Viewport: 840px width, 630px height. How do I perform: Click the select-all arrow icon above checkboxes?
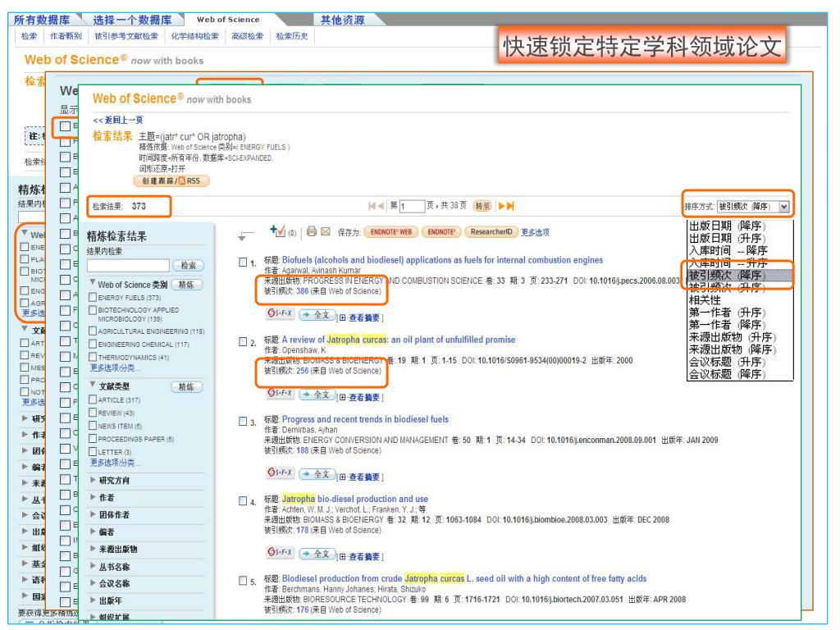(x=245, y=235)
